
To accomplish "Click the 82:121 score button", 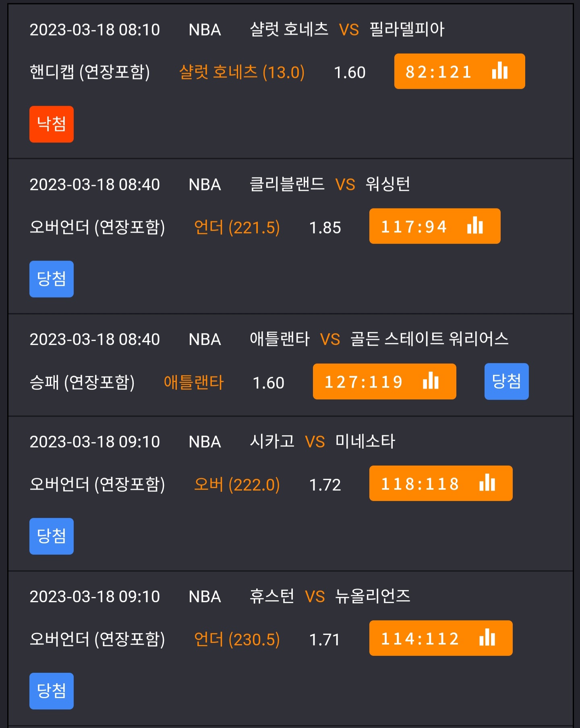I will (460, 71).
